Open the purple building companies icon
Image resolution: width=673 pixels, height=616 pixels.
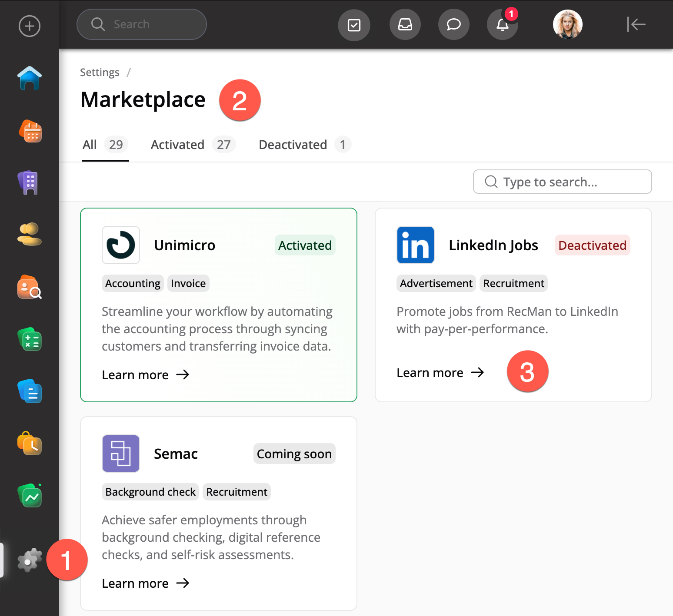[x=29, y=182]
